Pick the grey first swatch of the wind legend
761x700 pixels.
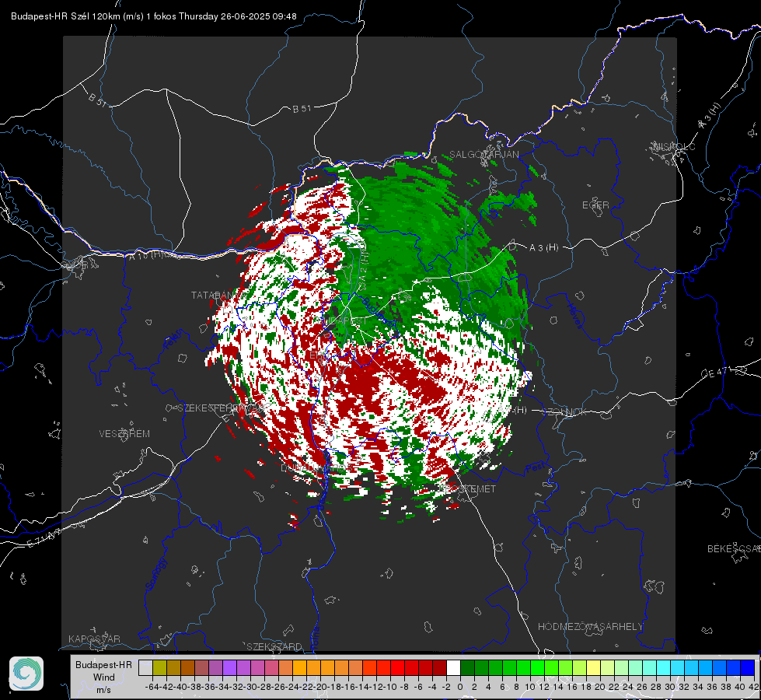click(145, 667)
